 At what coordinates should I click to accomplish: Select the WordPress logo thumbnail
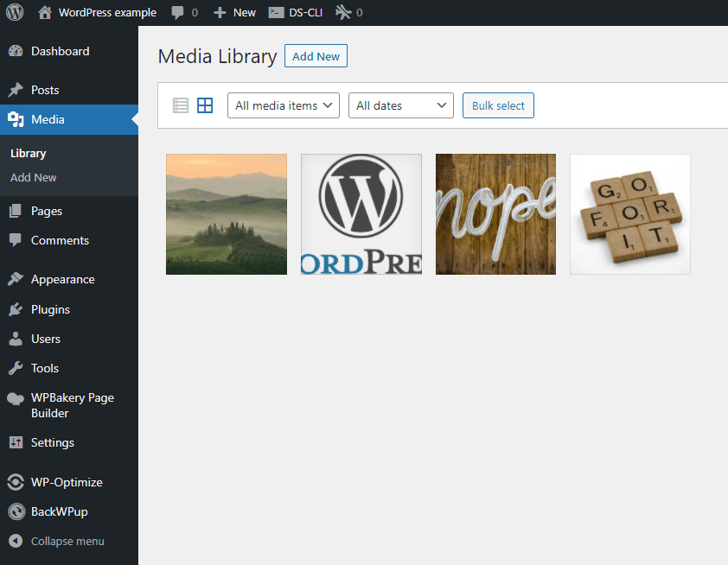coord(361,214)
